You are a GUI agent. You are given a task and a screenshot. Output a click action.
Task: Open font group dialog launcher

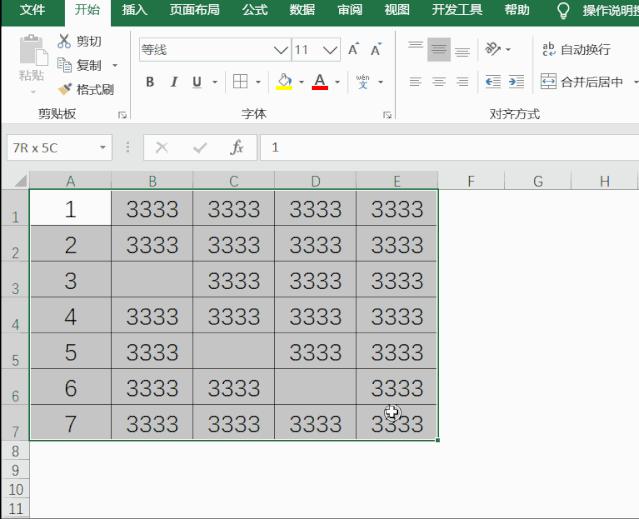pos(387,115)
